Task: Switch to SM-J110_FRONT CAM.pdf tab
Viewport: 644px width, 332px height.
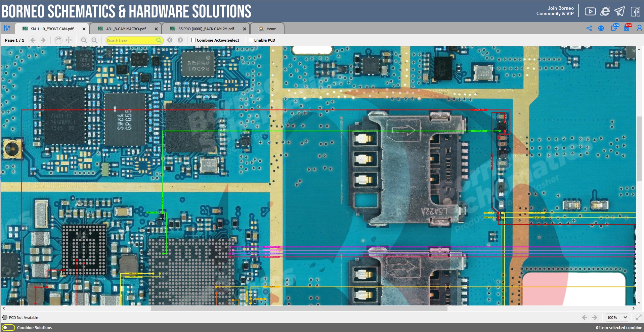Action: 52,29
